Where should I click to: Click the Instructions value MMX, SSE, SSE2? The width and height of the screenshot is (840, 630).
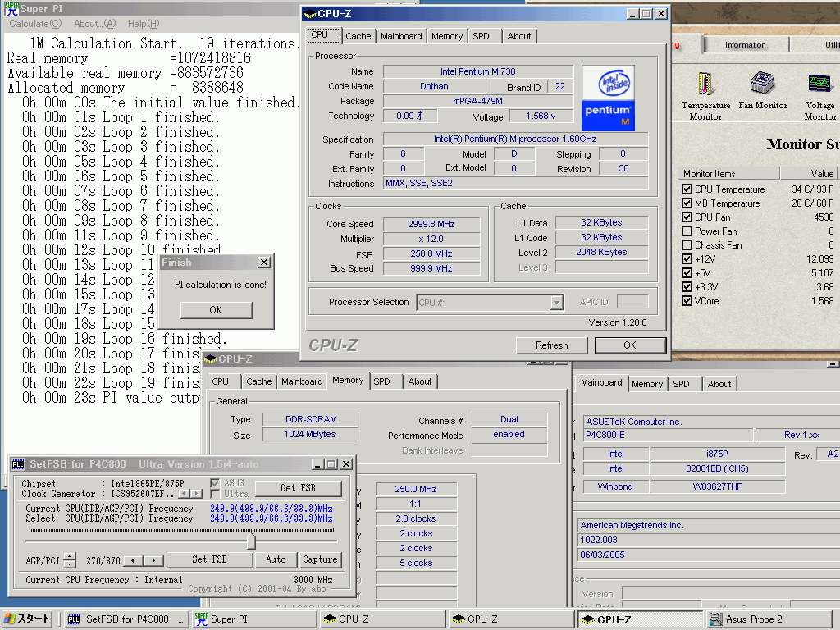point(516,183)
